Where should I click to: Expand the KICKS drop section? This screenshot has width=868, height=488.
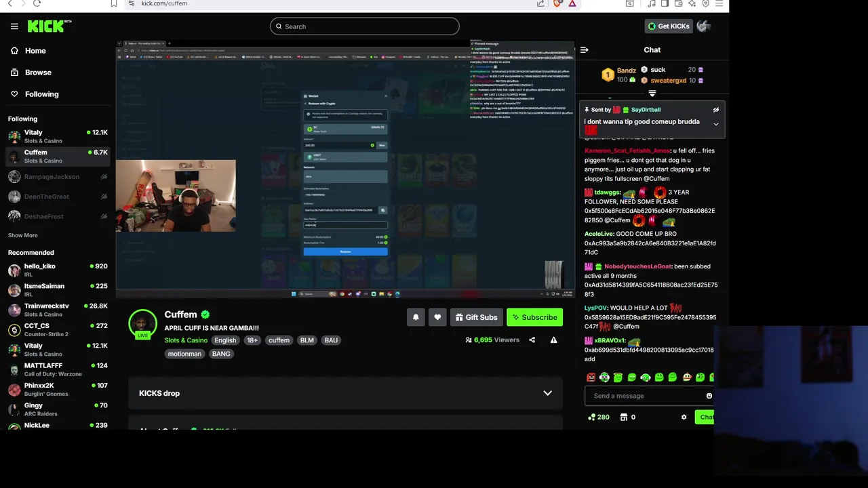point(345,393)
